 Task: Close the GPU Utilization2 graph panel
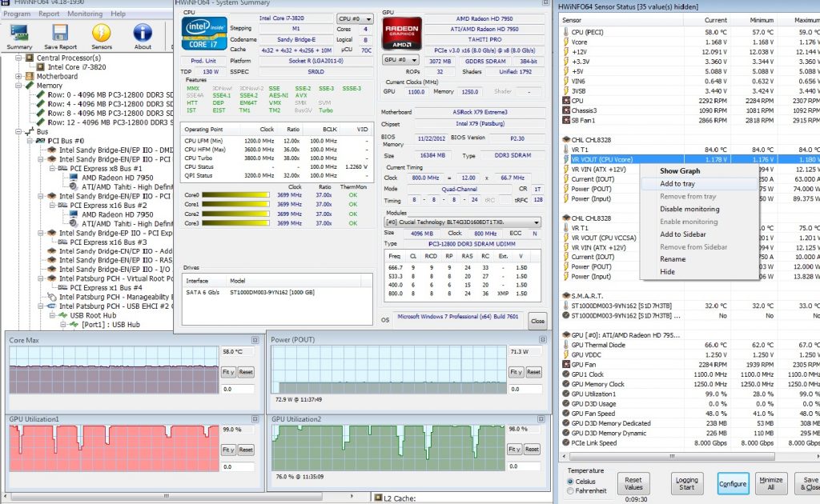(x=541, y=419)
